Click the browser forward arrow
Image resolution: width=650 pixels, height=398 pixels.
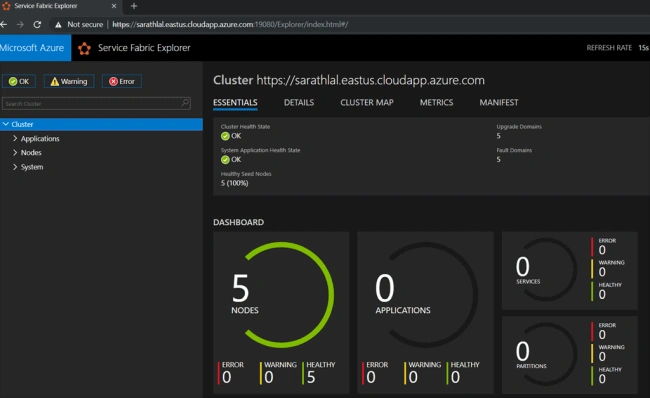tap(20, 24)
